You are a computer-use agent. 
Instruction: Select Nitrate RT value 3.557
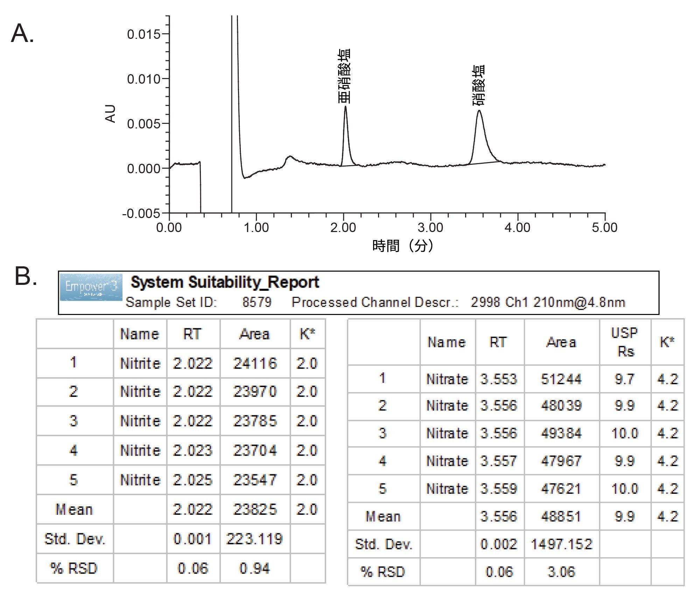pyautogui.click(x=499, y=461)
